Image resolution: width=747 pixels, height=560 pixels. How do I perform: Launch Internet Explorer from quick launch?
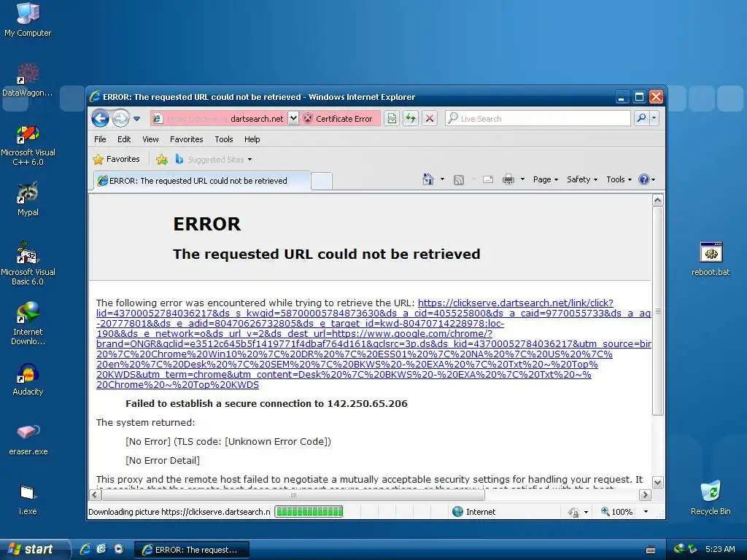tap(85, 549)
